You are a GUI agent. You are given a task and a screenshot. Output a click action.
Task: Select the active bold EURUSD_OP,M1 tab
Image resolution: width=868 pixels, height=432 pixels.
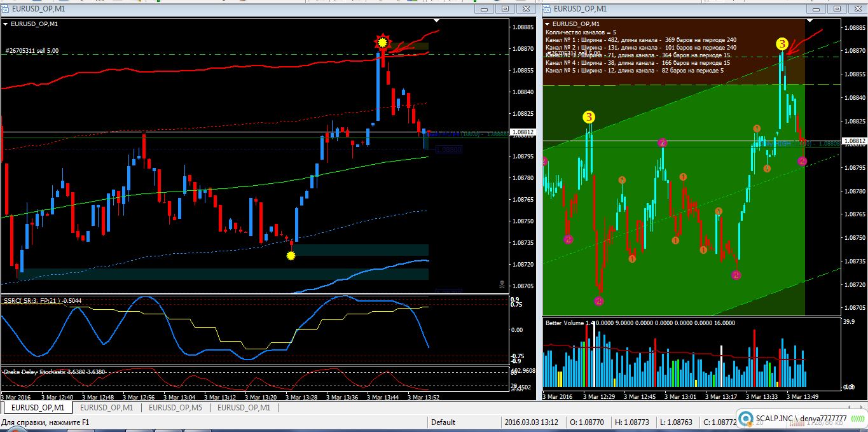click(38, 407)
